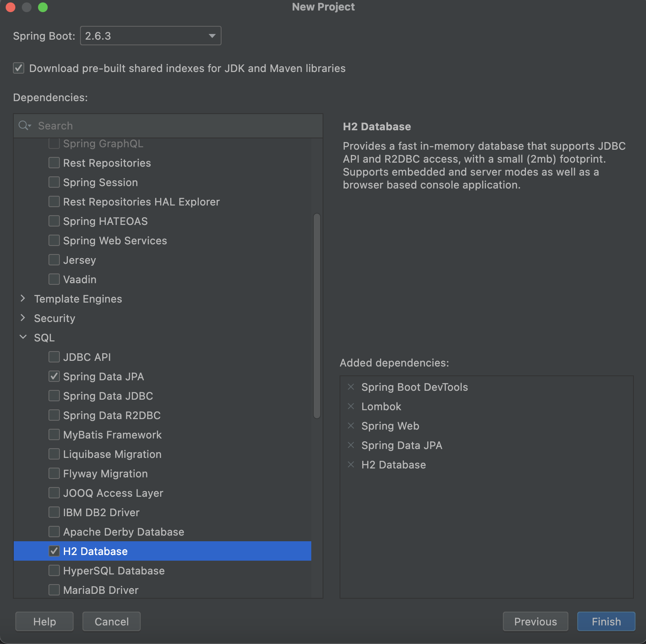Check the Apache Derby Database checkbox

point(54,532)
